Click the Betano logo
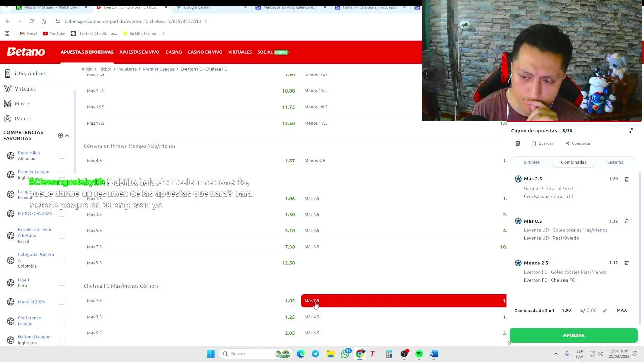The width and height of the screenshot is (644, 362). pos(26,52)
